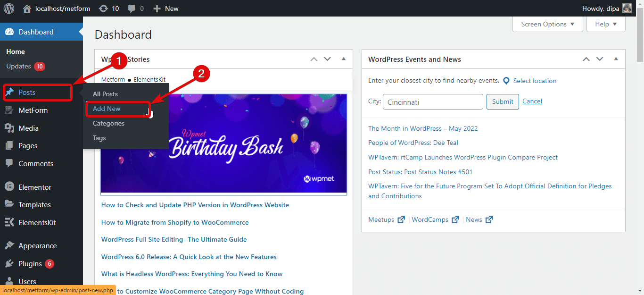The height and width of the screenshot is (295, 644).
Task: Expand the Screen Options dropdown
Action: (548, 24)
